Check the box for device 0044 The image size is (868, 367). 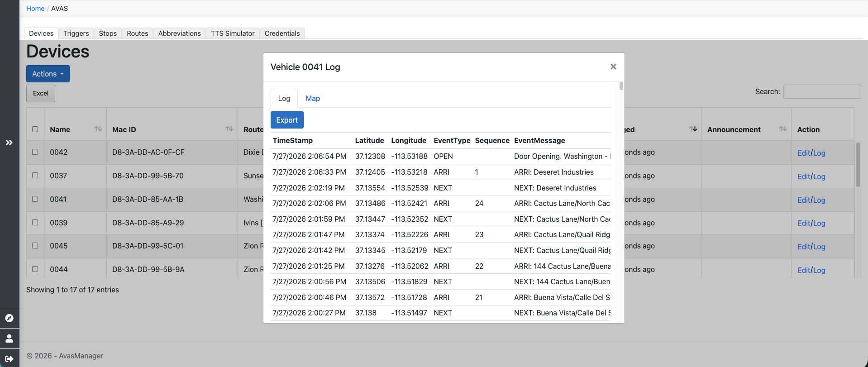[35, 269]
